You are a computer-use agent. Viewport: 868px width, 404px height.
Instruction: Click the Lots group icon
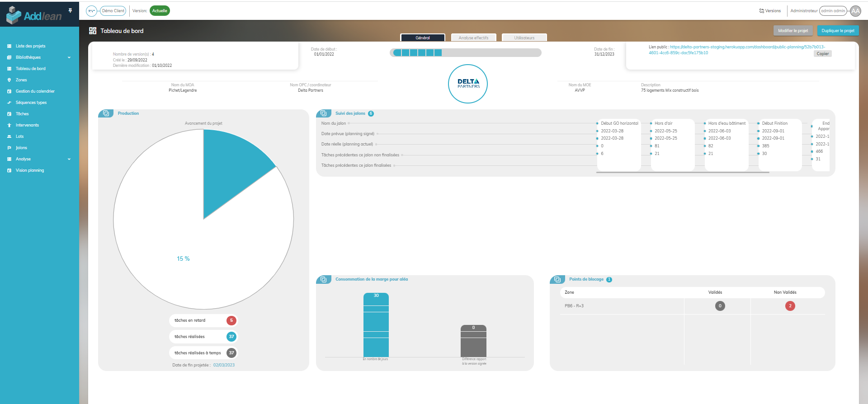coord(9,136)
